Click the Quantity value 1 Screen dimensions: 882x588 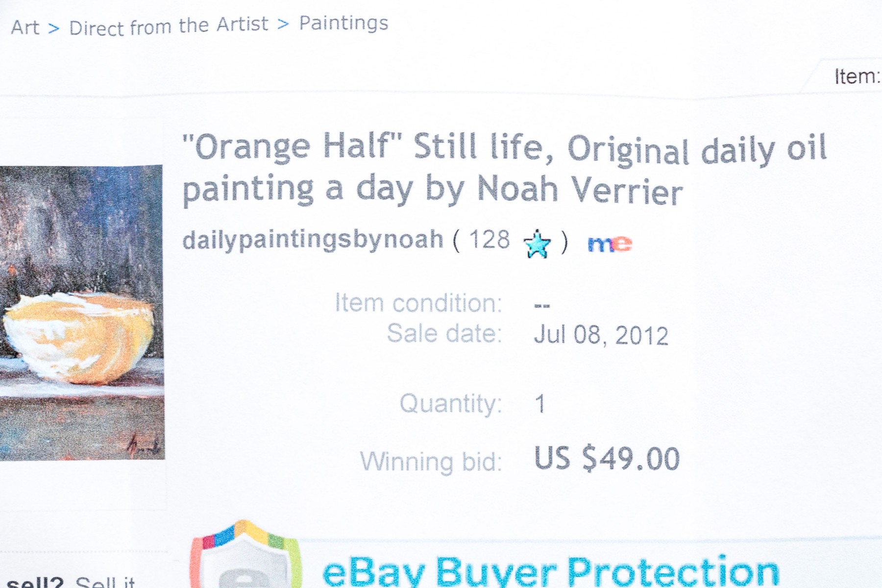point(540,404)
